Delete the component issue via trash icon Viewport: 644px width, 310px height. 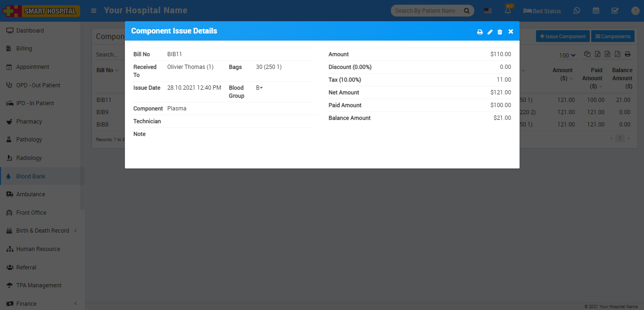pos(500,32)
